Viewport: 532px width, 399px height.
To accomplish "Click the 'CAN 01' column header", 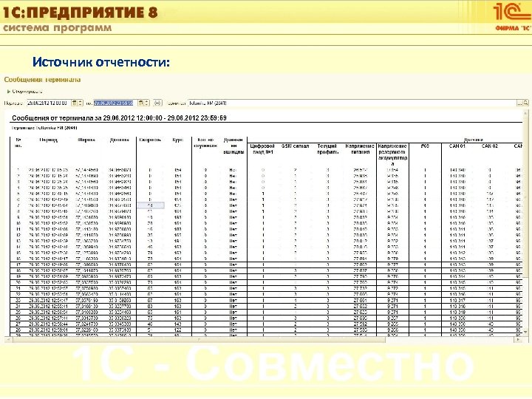I will pyautogui.click(x=457, y=146).
